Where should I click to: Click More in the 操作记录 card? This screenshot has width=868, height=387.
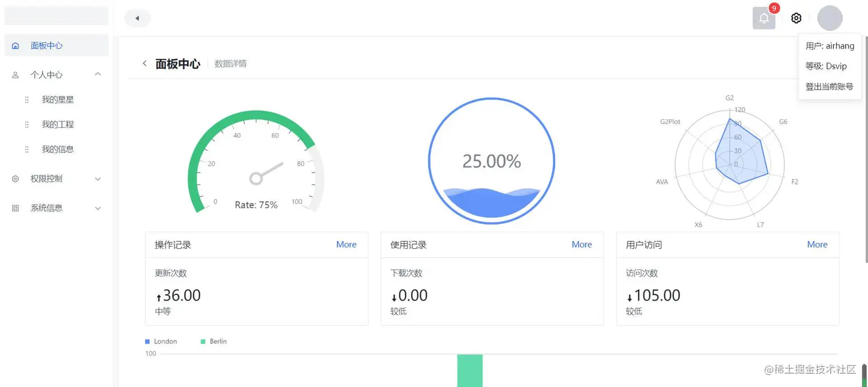click(x=346, y=245)
